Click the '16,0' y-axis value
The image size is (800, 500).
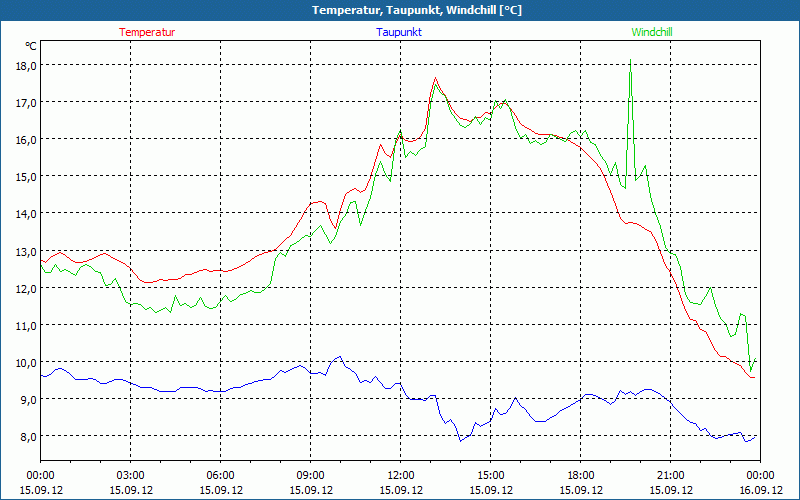26,139
